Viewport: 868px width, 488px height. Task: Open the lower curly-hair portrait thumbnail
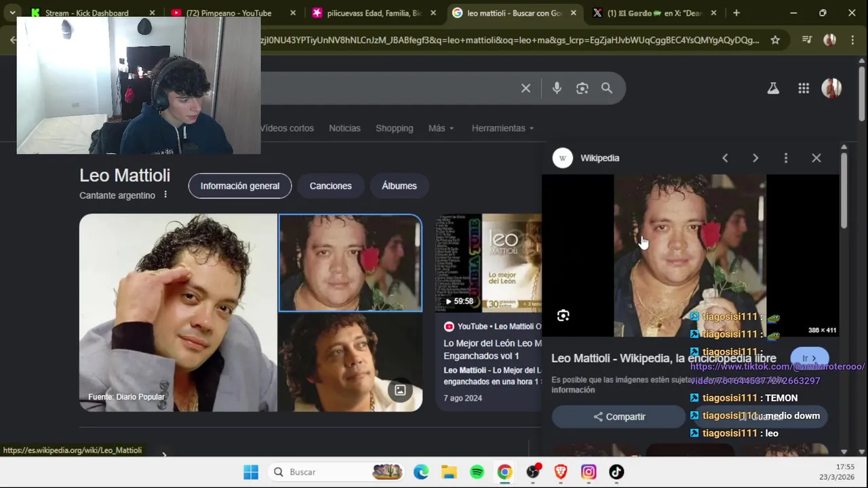coord(350,363)
